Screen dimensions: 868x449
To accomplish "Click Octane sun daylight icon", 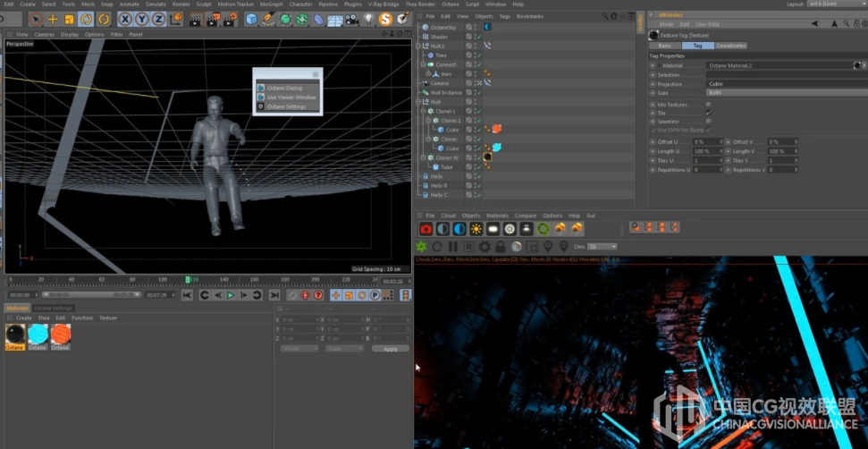I will click(476, 229).
